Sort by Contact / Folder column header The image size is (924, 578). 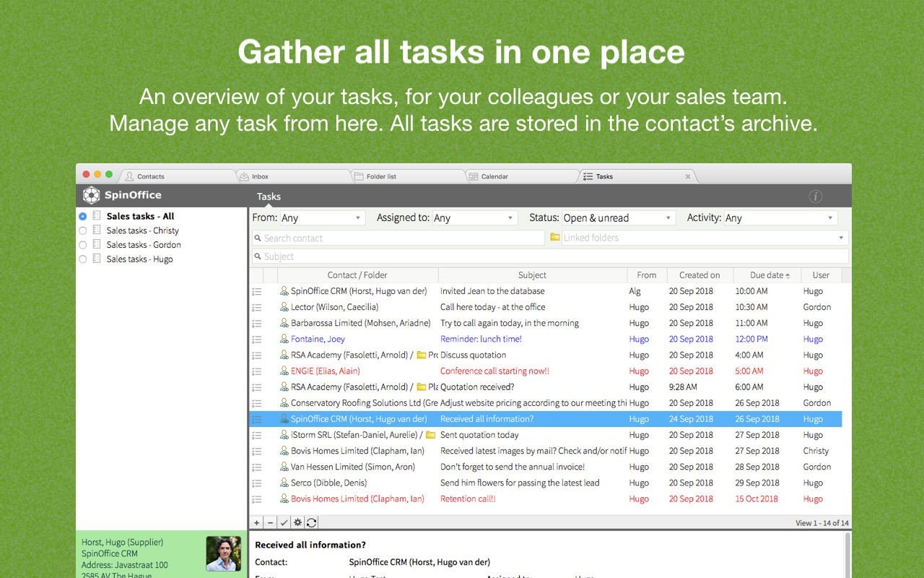click(x=357, y=275)
